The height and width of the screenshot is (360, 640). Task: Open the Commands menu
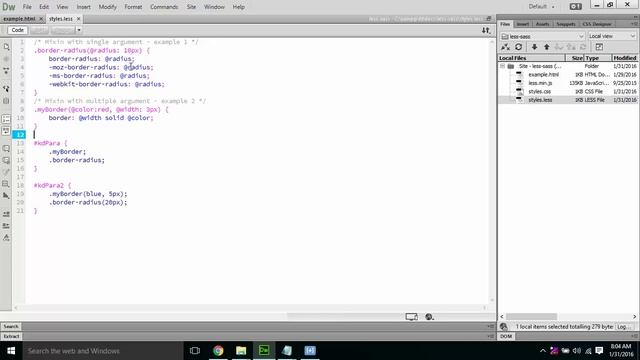pos(164,7)
